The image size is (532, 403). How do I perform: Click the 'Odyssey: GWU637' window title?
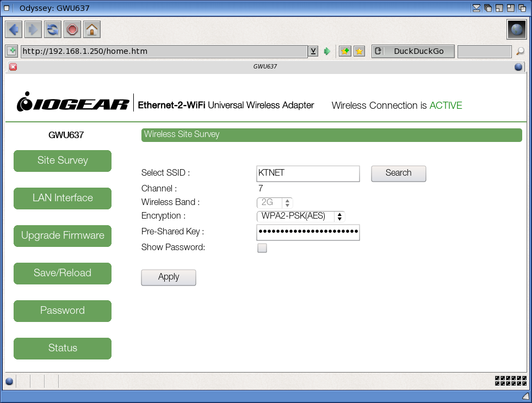[54, 8]
